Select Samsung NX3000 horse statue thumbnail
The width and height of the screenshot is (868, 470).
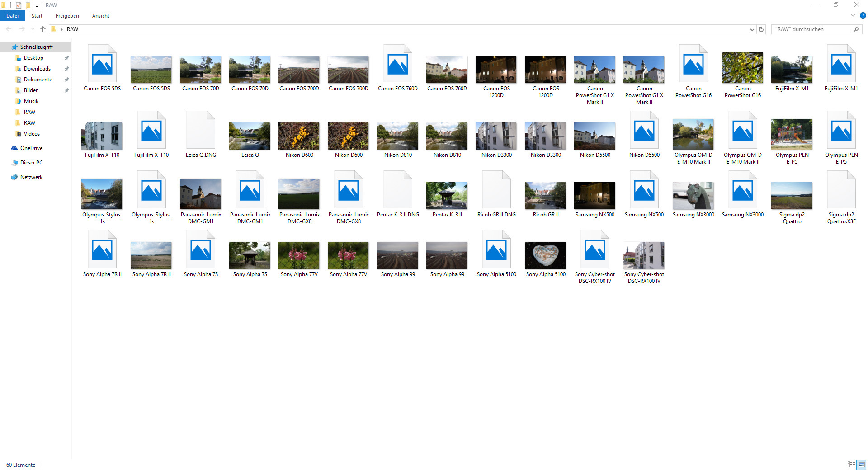(x=693, y=196)
